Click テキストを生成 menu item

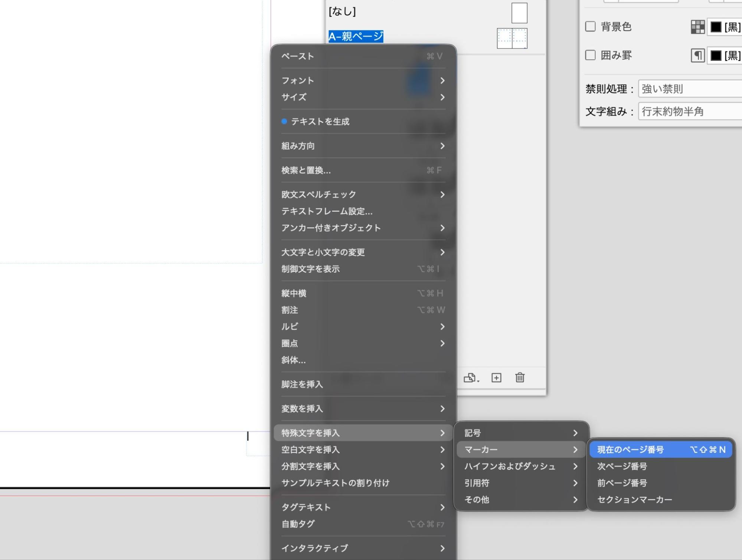point(363,122)
